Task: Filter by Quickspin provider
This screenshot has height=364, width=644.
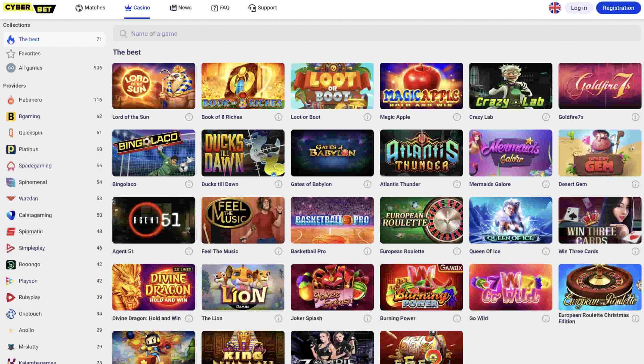Action: 54,133
